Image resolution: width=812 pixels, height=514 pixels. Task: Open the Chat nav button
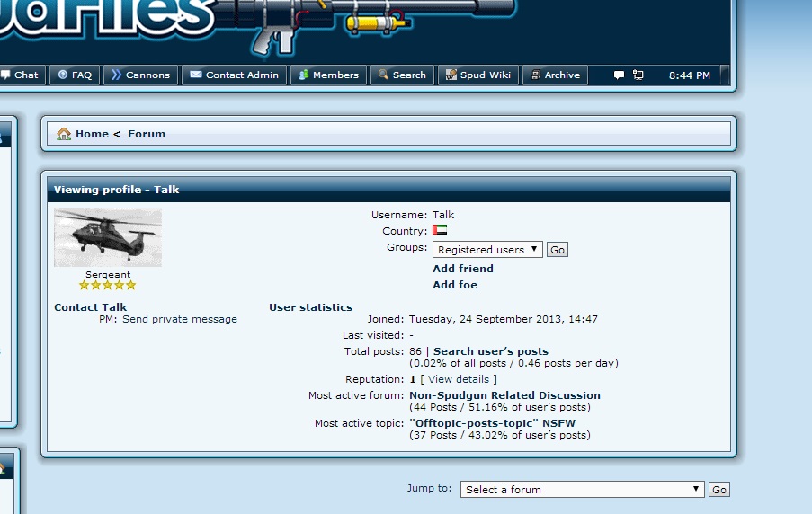pos(22,75)
